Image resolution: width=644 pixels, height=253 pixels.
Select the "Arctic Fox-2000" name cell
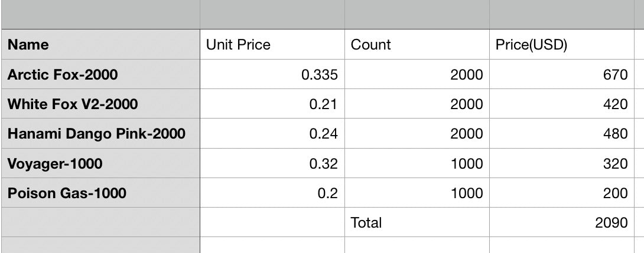click(100, 75)
